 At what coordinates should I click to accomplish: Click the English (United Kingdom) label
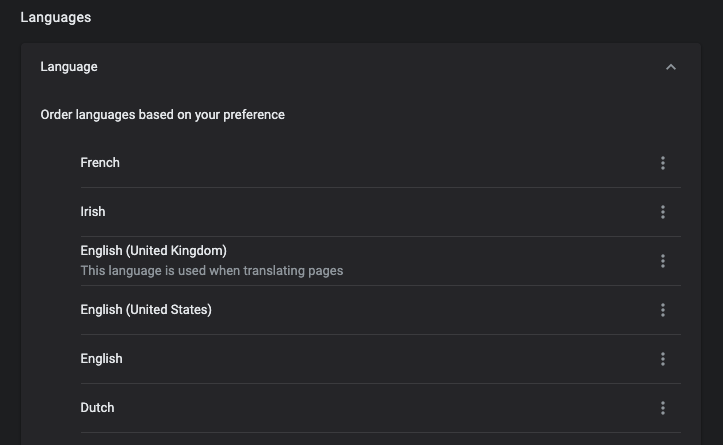coord(153,250)
